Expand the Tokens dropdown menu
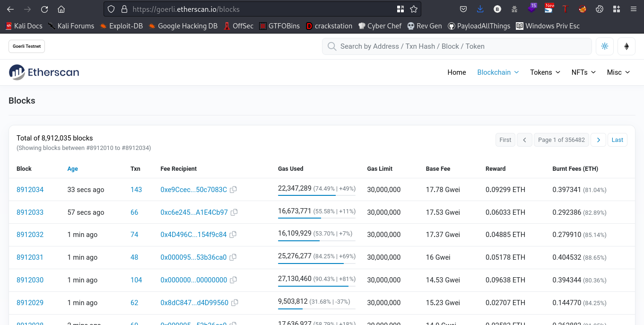 545,72
